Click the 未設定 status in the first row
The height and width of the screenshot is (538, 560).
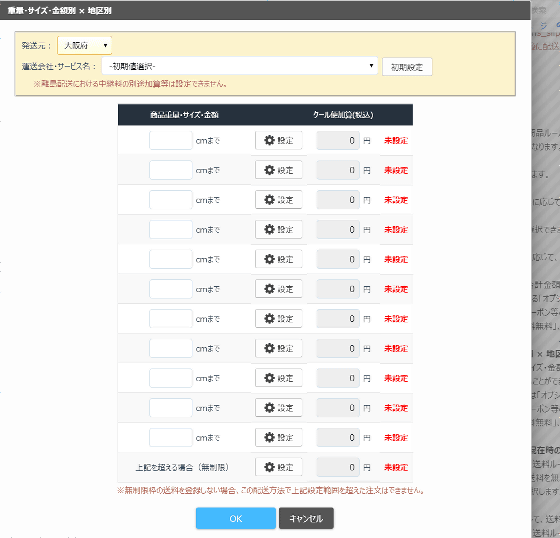pyautogui.click(x=396, y=140)
